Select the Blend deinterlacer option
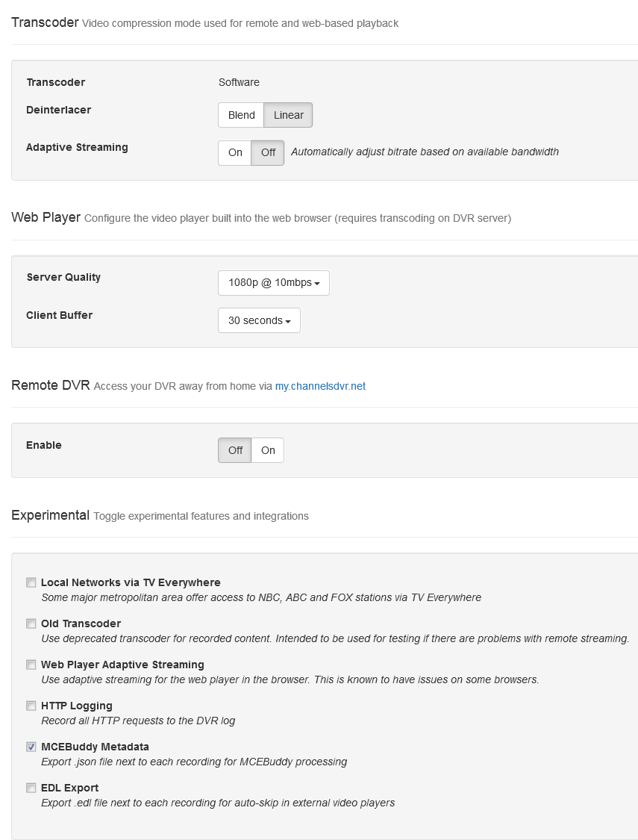Screen dimensions: 638x840 tap(241, 115)
